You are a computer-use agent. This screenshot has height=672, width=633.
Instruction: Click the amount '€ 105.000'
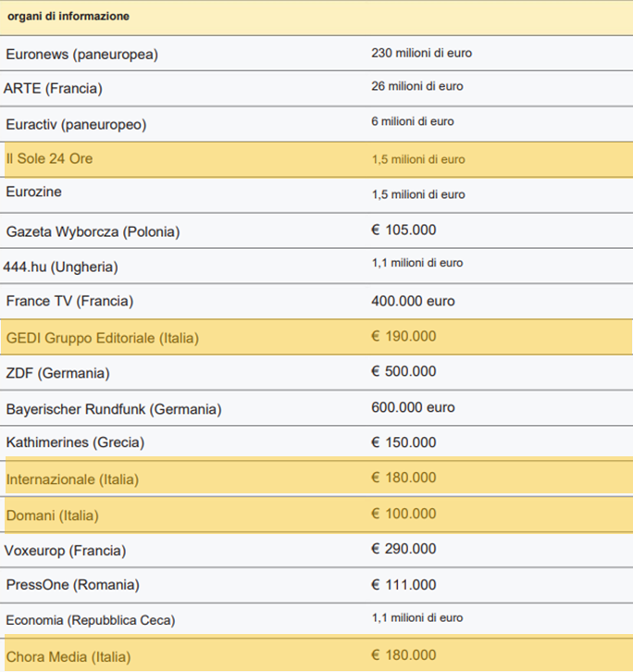tap(403, 230)
